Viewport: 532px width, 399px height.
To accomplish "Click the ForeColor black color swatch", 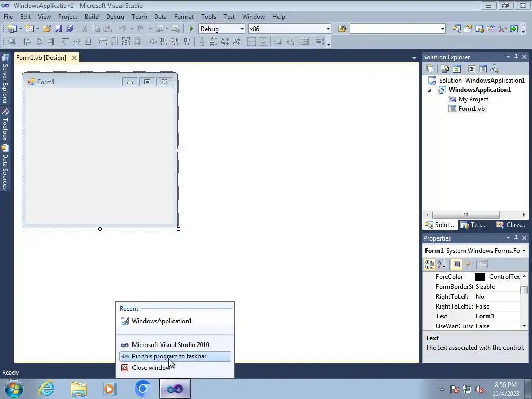I will 480,277.
